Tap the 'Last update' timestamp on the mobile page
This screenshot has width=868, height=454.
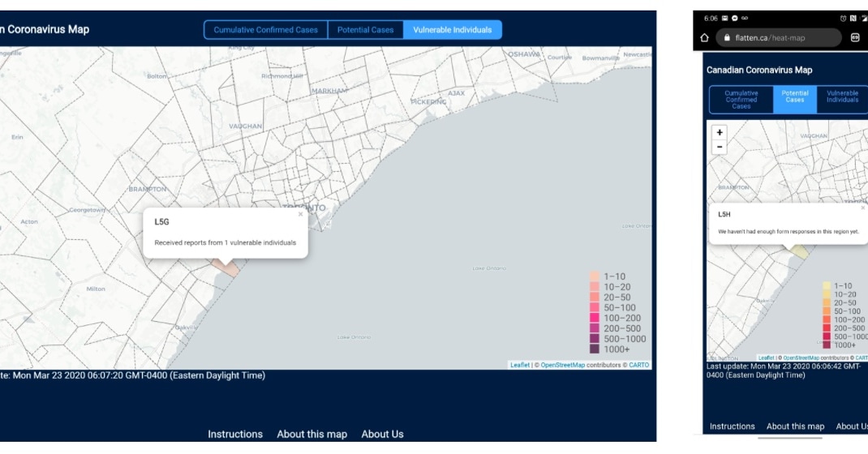point(784,370)
